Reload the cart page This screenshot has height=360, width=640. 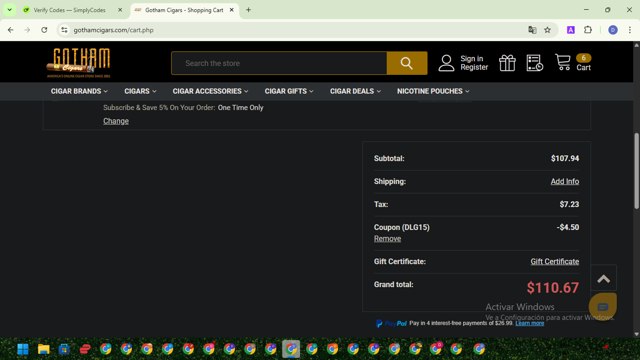(x=44, y=30)
